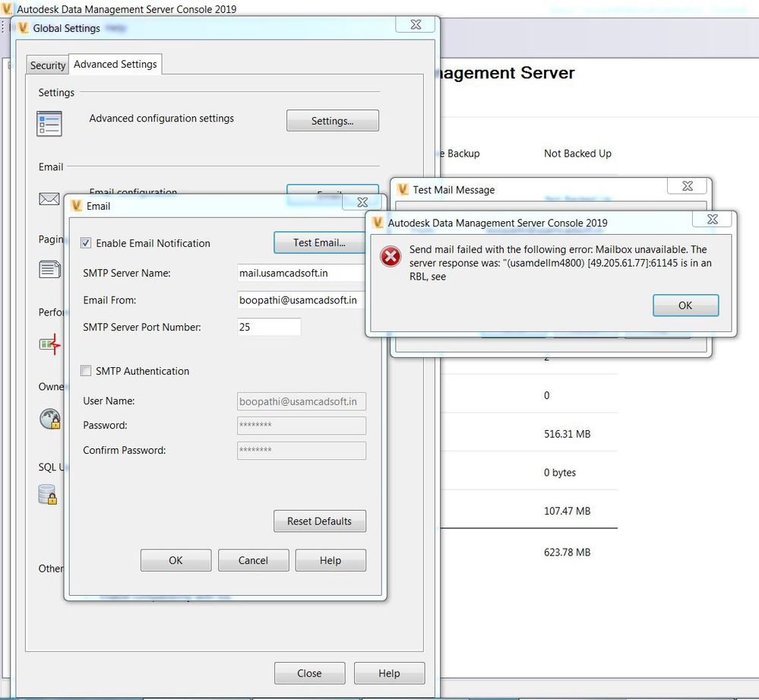Click the email envelope icon in Global Settings
Viewport: 759px width, 700px height.
[49, 198]
